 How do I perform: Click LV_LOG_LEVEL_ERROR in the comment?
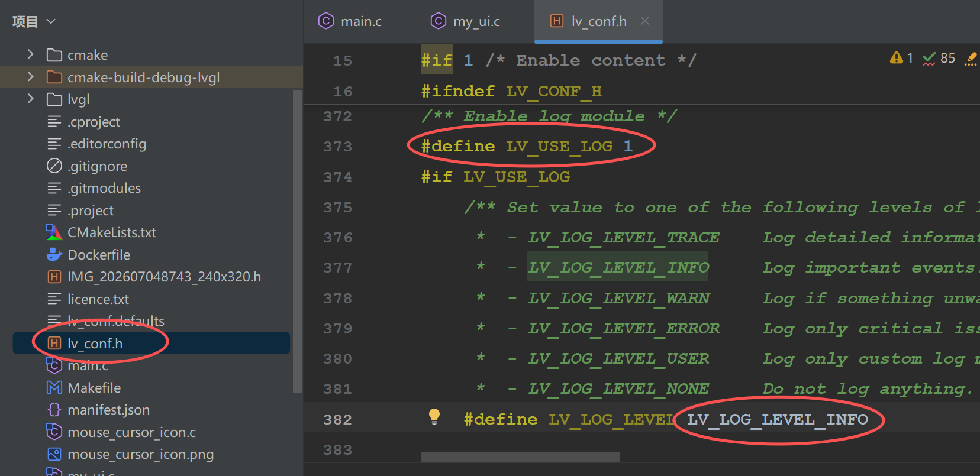(x=624, y=328)
